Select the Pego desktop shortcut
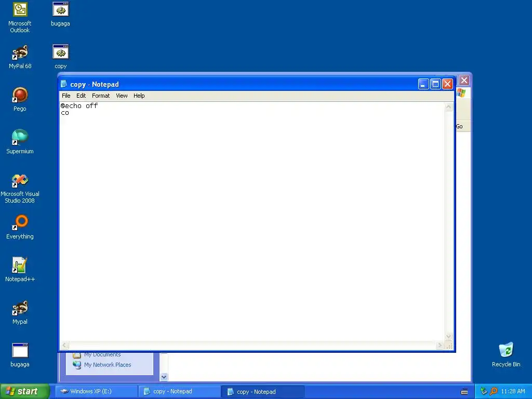This screenshot has width=532, height=399. pyautogui.click(x=20, y=99)
